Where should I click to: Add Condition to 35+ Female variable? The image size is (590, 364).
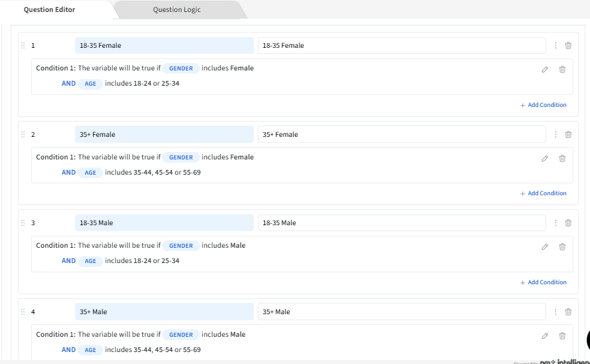point(543,193)
